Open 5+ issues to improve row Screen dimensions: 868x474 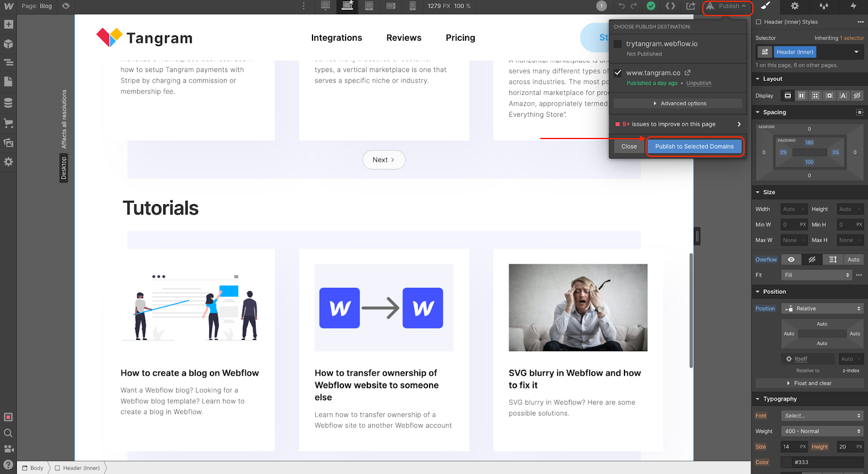(678, 124)
